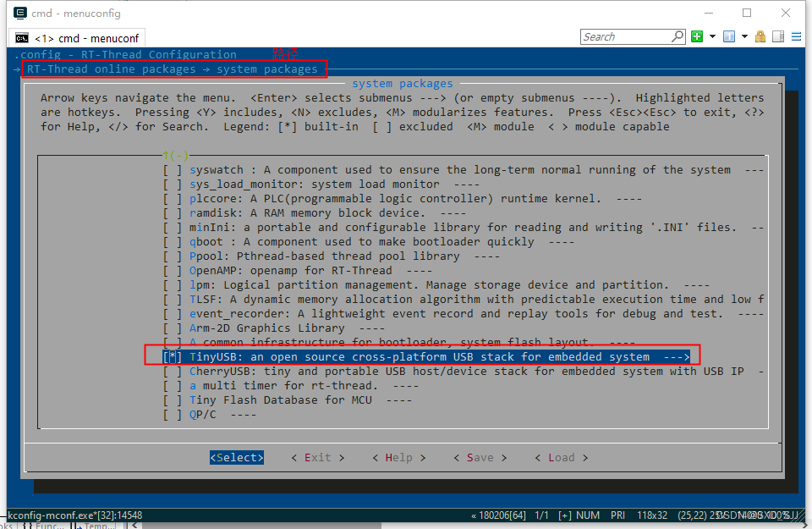Select the multi timer for rt-thread entry
Image resolution: width=812 pixels, height=529 pixels.
(x=284, y=386)
